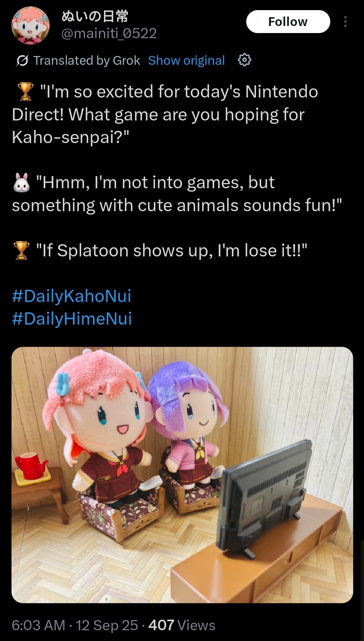Click the @mainiti_0522 handle

pos(109,33)
